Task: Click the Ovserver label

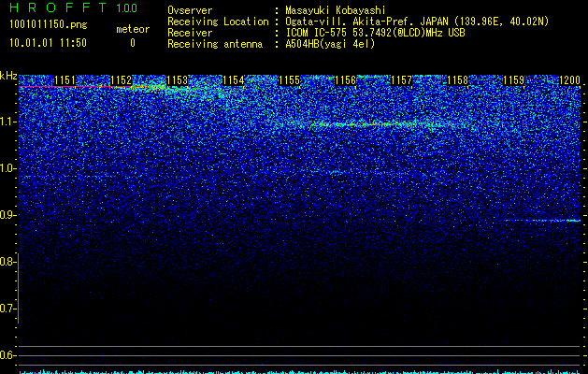Action: pos(190,10)
